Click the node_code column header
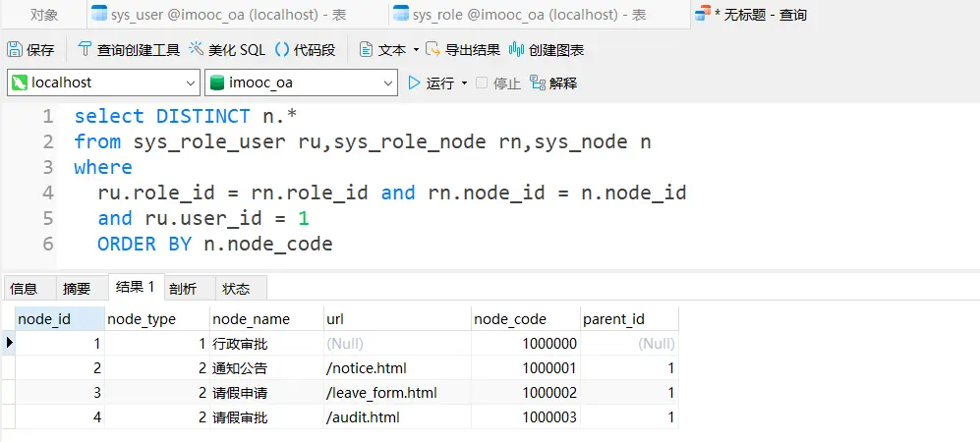The width and height of the screenshot is (980, 442). click(x=509, y=319)
